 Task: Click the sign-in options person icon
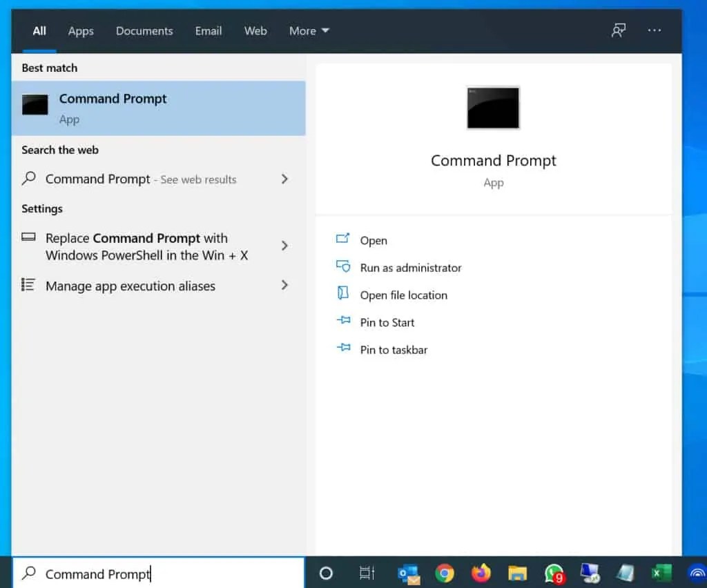click(618, 30)
